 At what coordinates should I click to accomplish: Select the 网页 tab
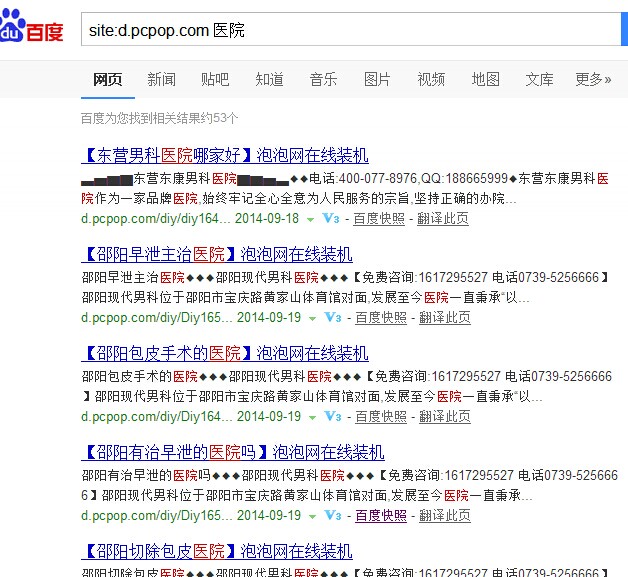click(x=108, y=79)
